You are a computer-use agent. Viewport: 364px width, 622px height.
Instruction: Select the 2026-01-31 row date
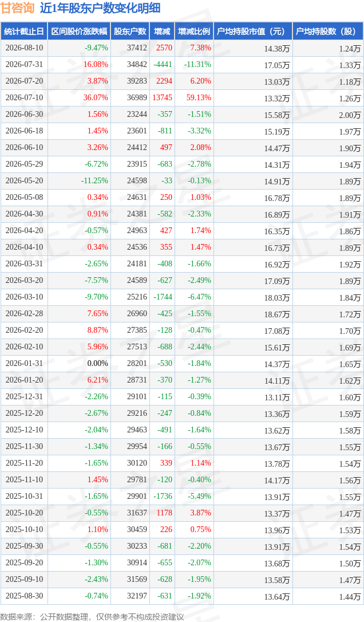[24, 363]
